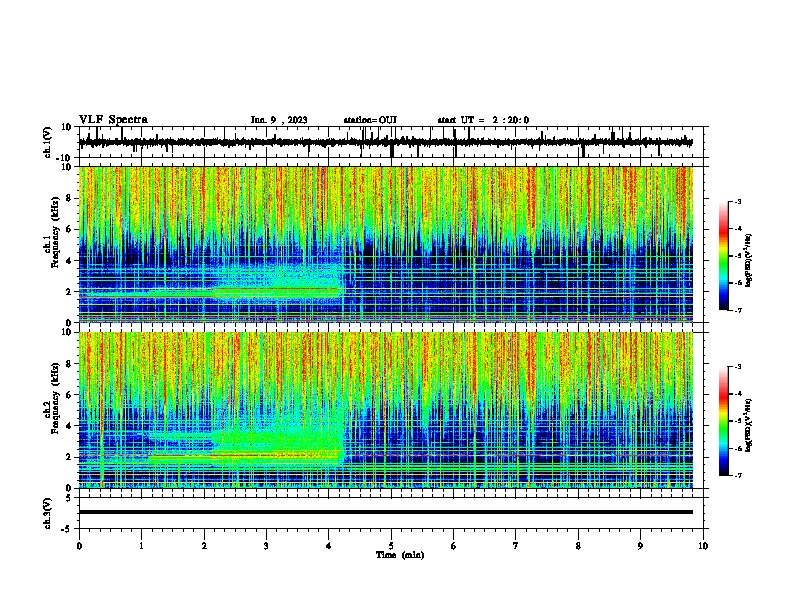Screen dimensions: 792x612
Task: Click the "-4" tick on ch.2 color bar
Action: point(738,394)
